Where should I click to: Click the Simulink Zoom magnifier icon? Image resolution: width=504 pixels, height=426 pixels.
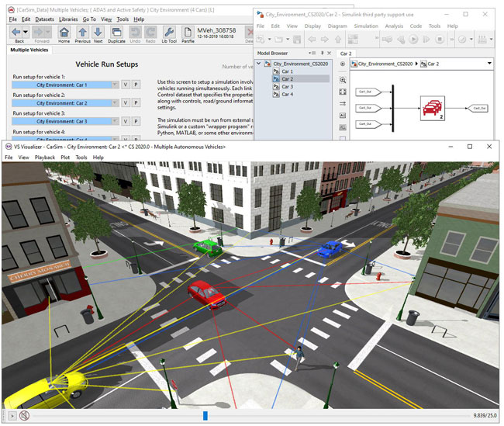tap(343, 80)
